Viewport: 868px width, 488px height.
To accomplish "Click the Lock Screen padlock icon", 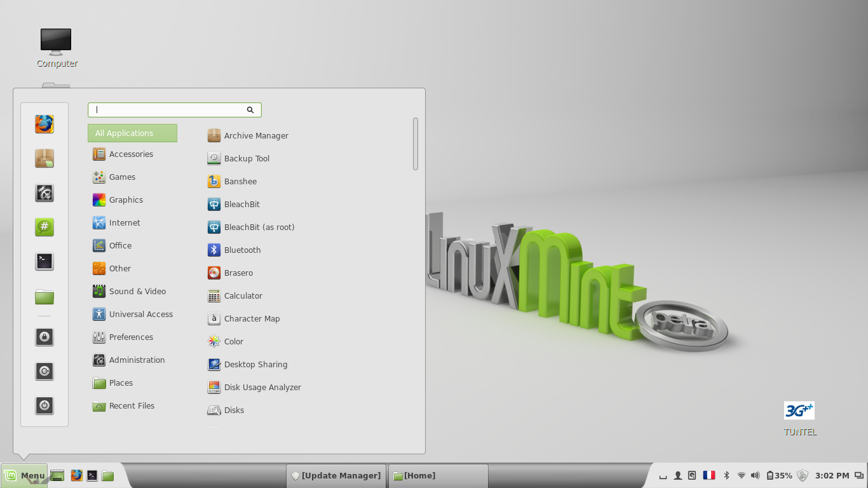I will [44, 337].
